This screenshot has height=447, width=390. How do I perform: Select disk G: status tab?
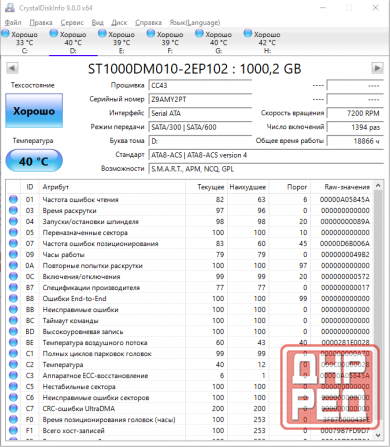click(218, 42)
